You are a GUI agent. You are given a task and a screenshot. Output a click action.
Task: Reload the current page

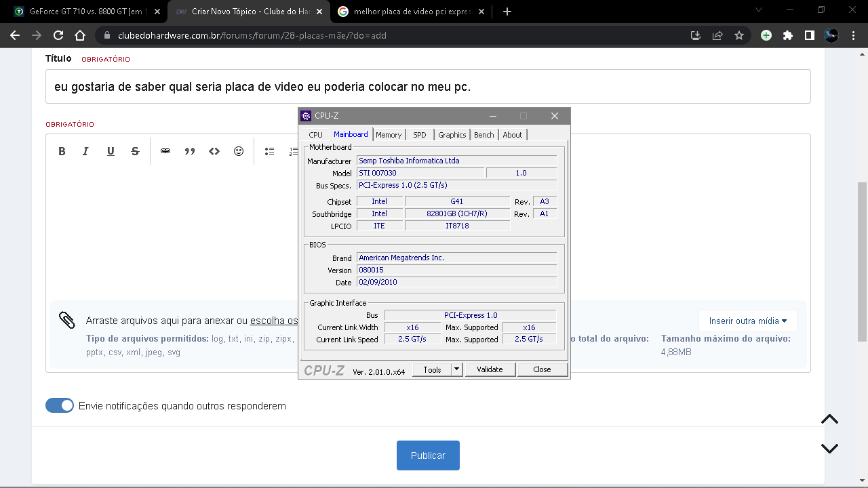(x=58, y=35)
